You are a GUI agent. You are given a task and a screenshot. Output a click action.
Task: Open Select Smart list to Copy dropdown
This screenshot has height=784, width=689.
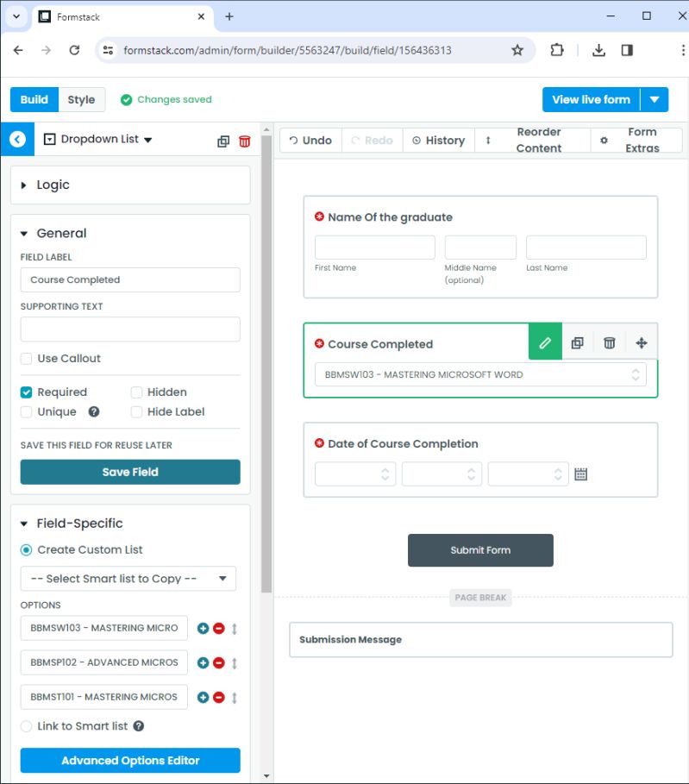(128, 579)
